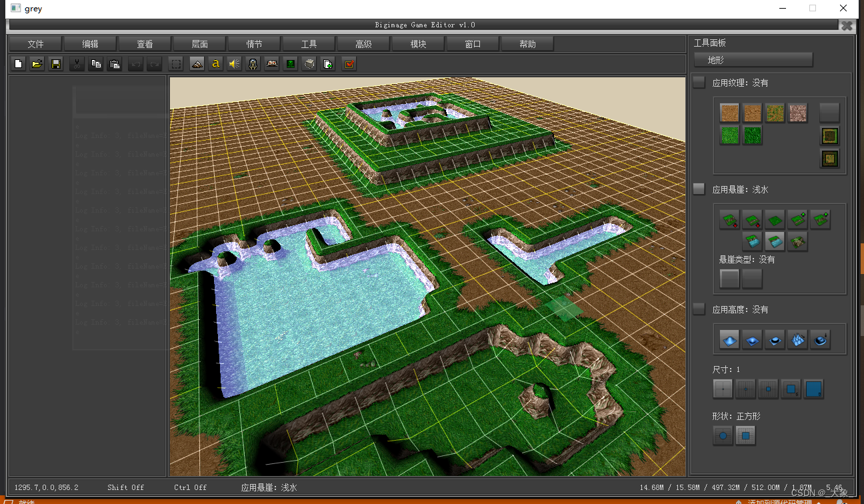Select the dashed selection box tool
The width and height of the screenshot is (864, 504).
[x=176, y=64]
